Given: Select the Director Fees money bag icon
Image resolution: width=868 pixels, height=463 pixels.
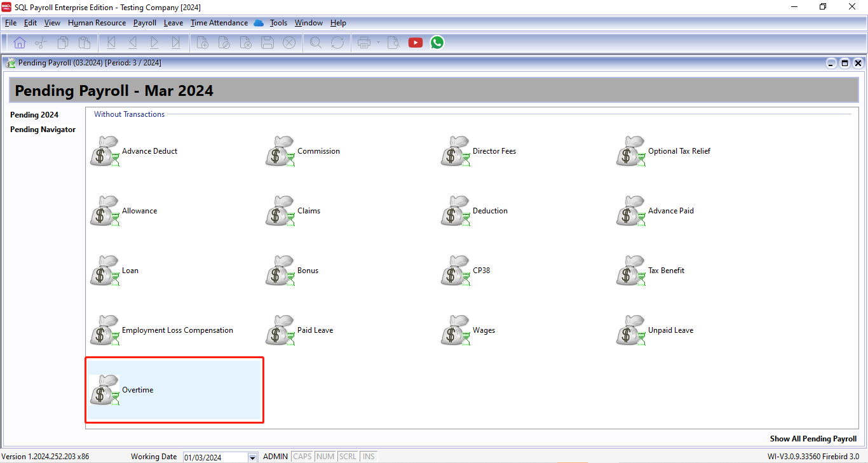Looking at the screenshot, I should click(x=455, y=151).
